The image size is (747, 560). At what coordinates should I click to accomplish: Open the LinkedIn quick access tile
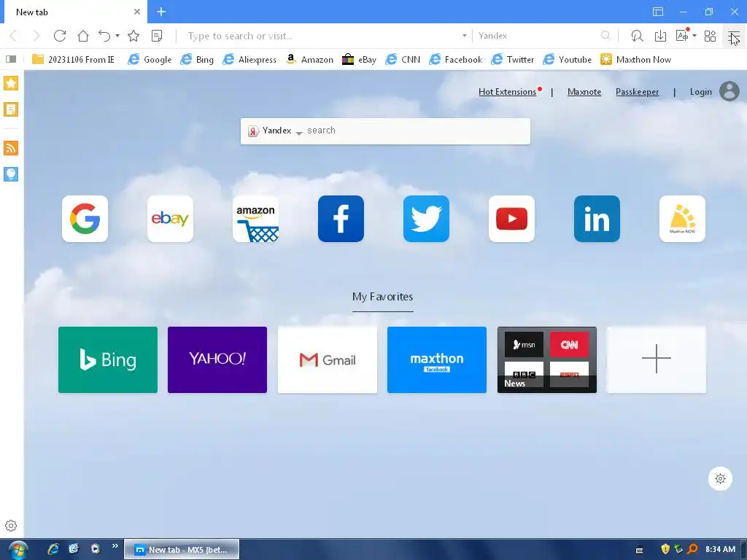[597, 219]
